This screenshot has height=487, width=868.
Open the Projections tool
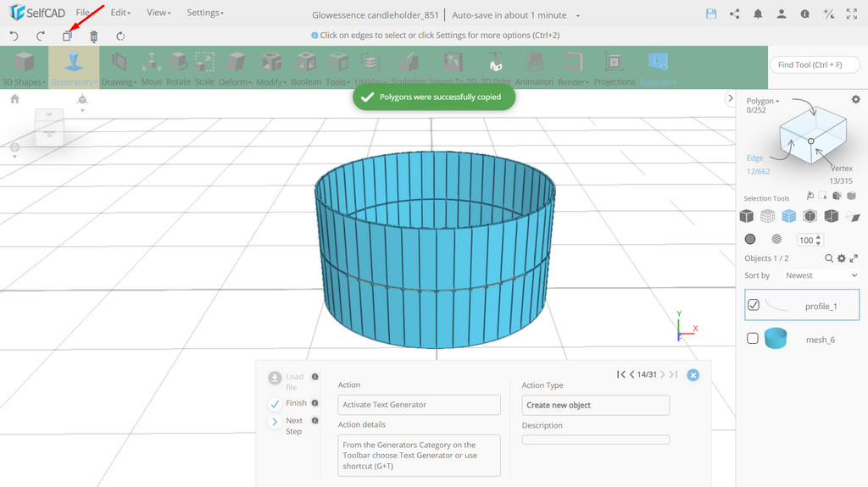[615, 69]
